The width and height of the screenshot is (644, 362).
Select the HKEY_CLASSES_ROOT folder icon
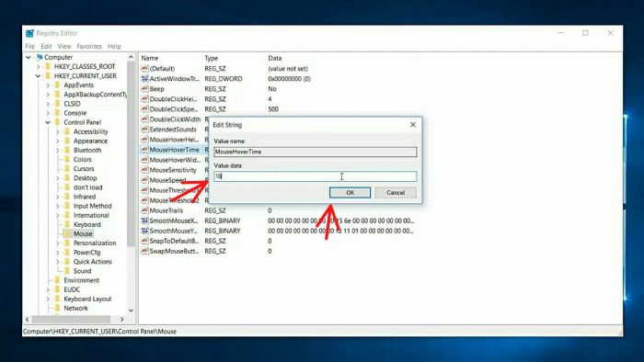[48, 66]
